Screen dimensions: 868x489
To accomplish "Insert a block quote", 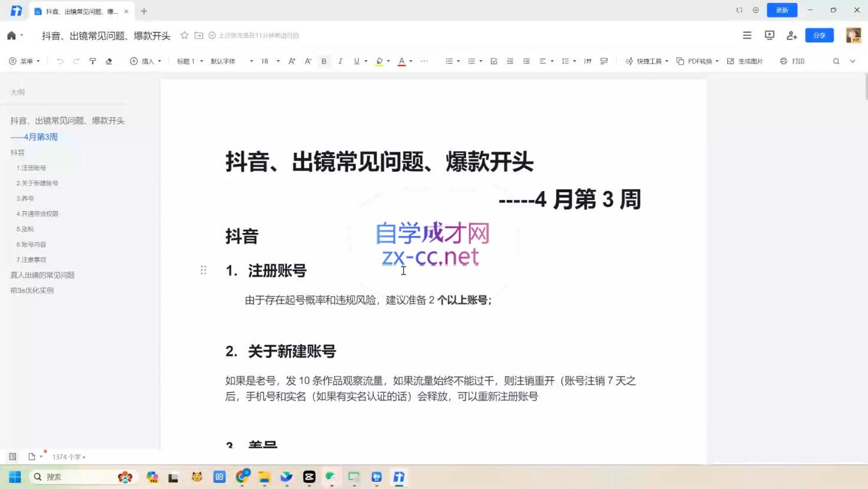I will click(588, 61).
